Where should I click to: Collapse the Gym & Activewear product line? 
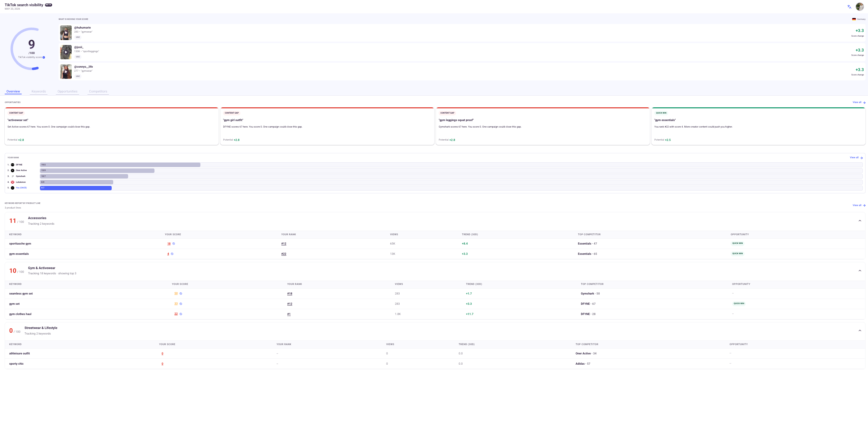(x=860, y=271)
